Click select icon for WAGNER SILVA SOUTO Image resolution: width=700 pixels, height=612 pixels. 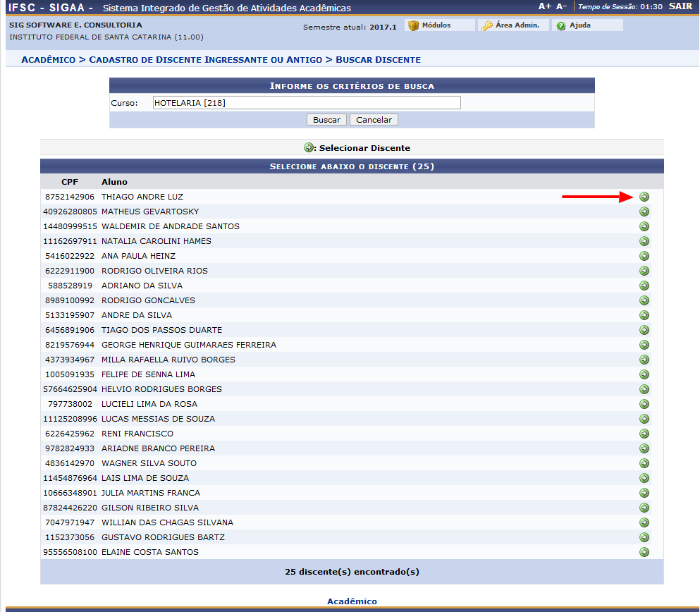[x=644, y=463]
